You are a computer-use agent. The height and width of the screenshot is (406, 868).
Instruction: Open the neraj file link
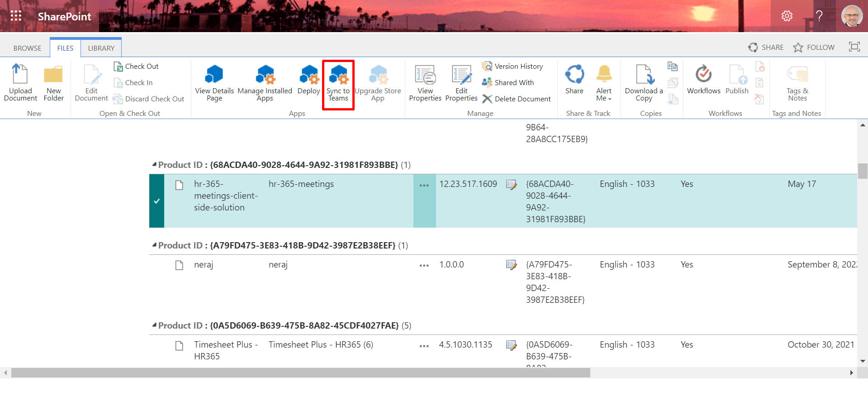click(x=204, y=265)
